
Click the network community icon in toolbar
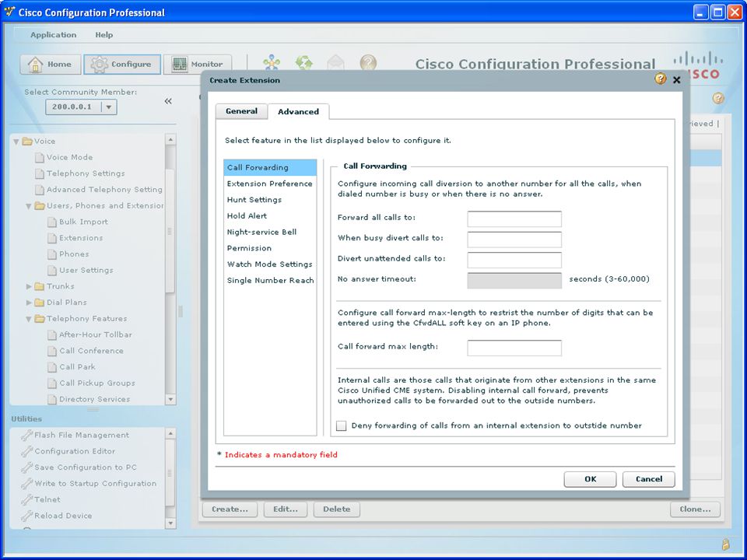[272, 62]
